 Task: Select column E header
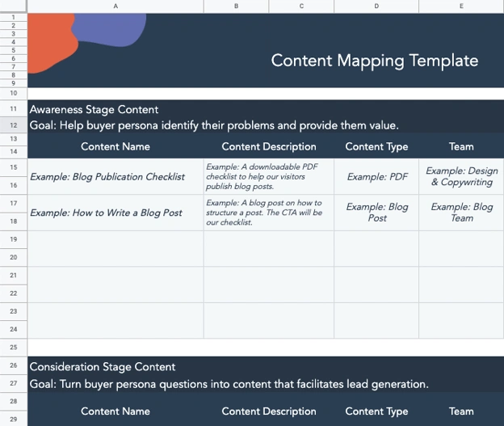461,6
